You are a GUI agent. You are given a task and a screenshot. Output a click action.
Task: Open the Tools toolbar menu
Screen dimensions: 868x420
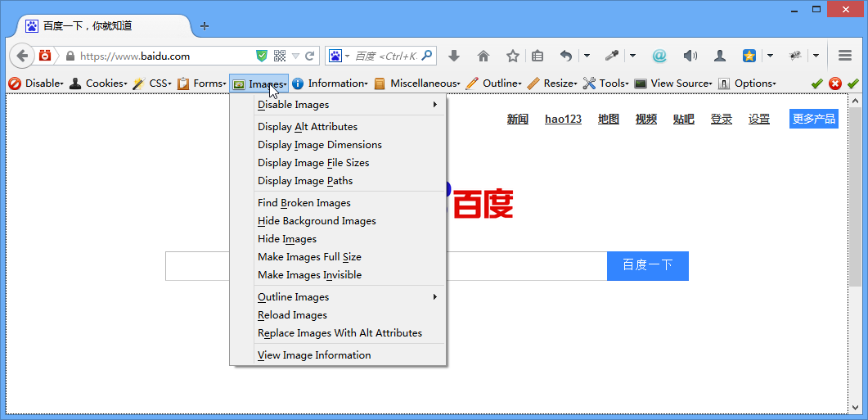pos(606,84)
